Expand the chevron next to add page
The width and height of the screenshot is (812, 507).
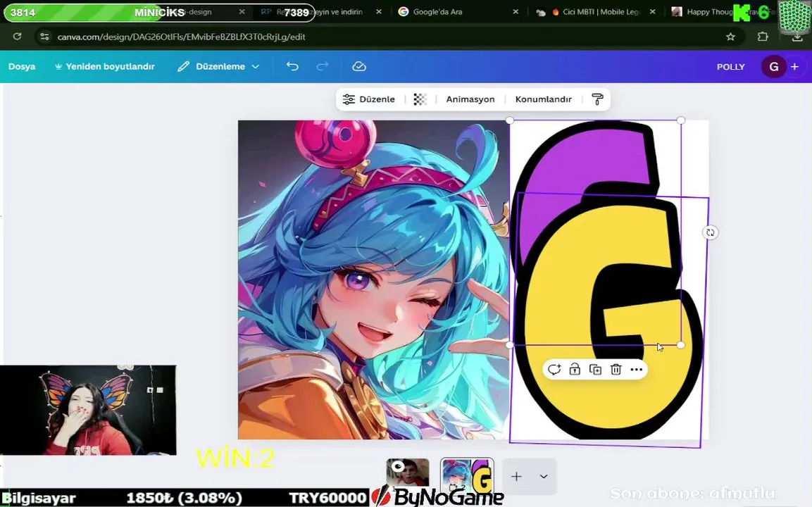click(x=544, y=477)
